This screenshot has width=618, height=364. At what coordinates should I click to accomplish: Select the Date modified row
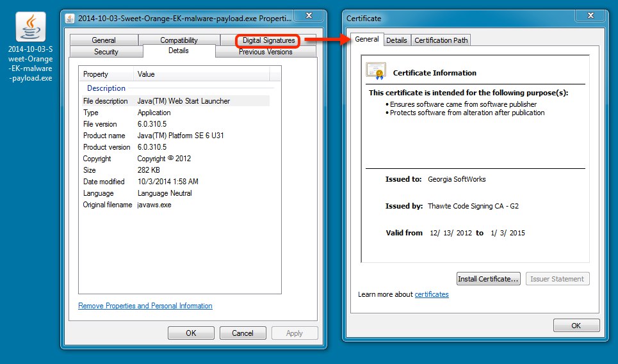[175, 182]
